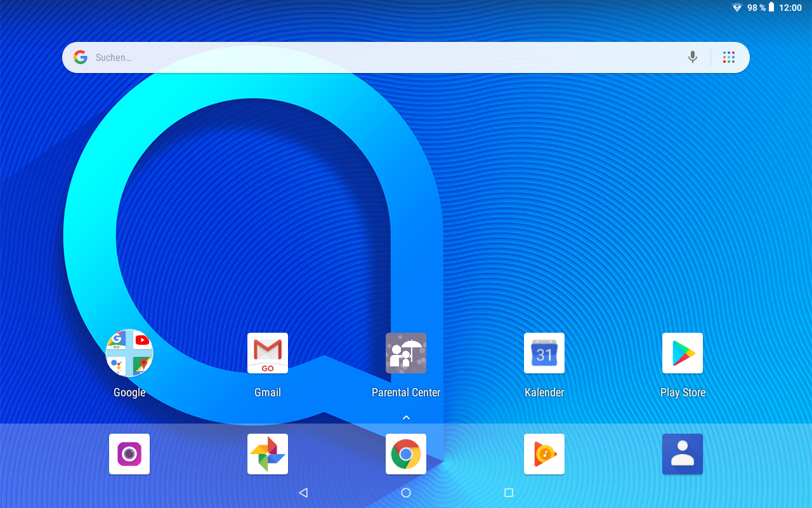812x508 pixels.
Task: Open the Parental Center app
Action: pos(406,353)
